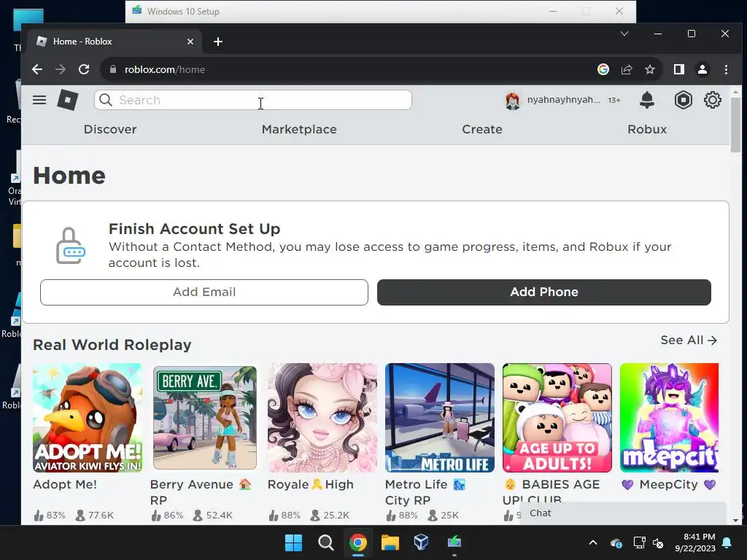Open the notifications bell in Roblox header

click(x=646, y=100)
